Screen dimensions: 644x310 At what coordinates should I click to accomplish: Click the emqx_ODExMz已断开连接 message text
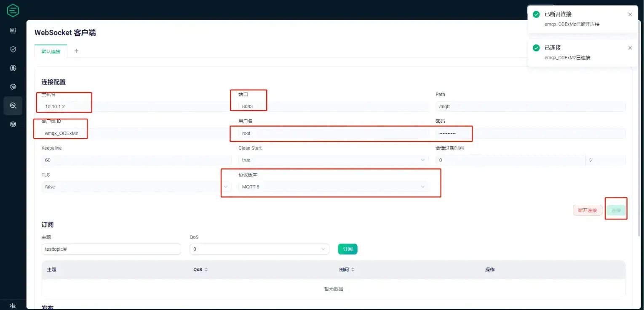572,24
